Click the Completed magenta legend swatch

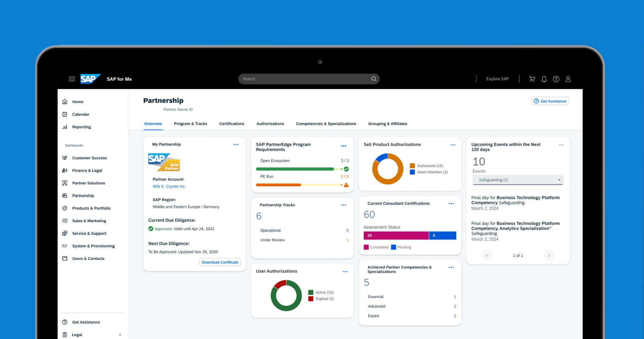(x=366, y=247)
